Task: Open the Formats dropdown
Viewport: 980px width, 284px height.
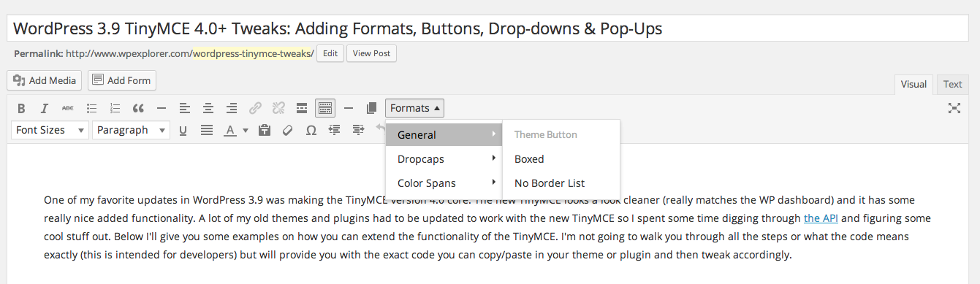Action: pos(415,108)
